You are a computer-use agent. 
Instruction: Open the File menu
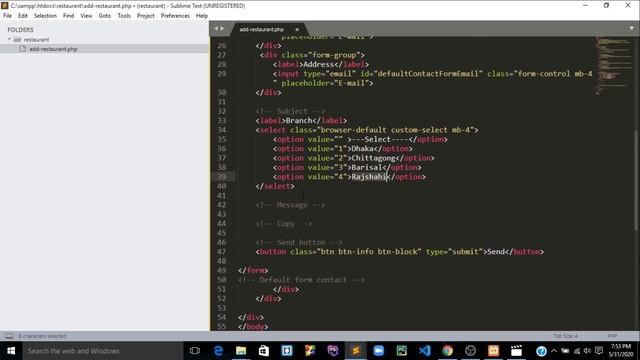7,16
